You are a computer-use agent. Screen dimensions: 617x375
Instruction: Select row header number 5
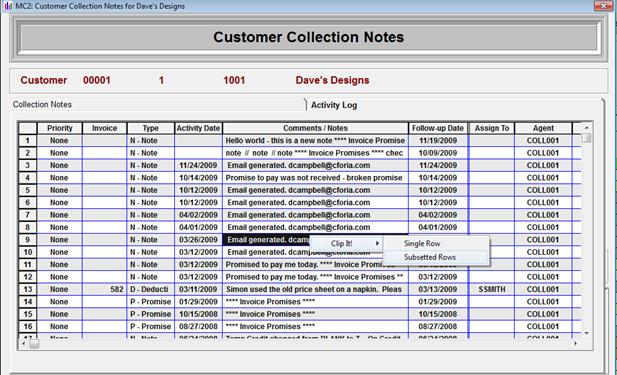[28, 190]
